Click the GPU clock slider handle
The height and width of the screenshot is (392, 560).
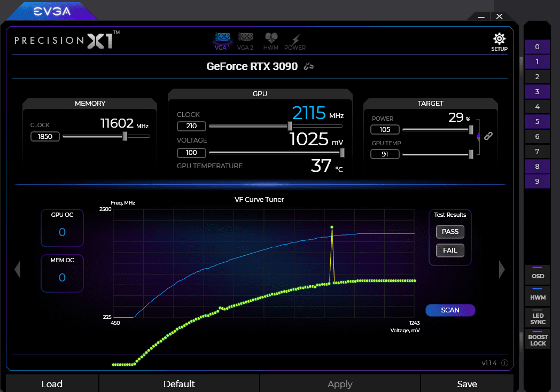(x=290, y=126)
